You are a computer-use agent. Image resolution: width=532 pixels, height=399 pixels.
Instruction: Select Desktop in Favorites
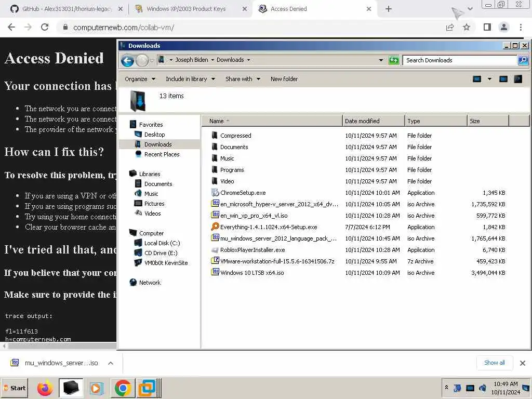point(154,135)
